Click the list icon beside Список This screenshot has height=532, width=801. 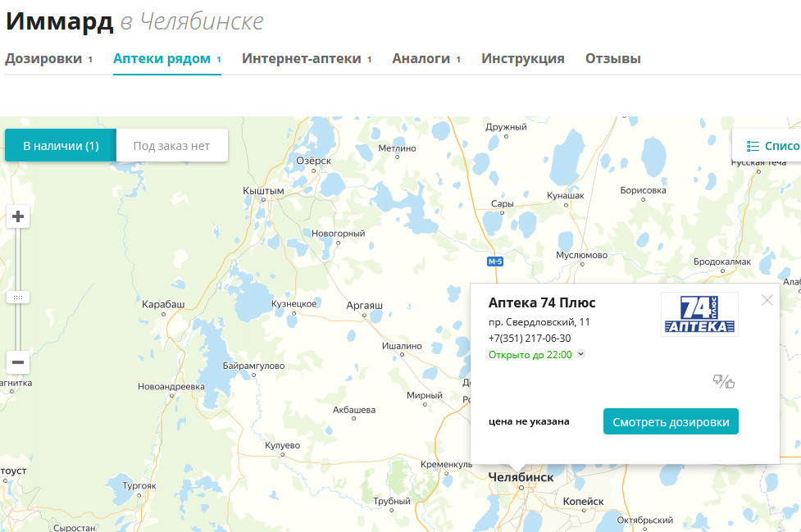753,146
